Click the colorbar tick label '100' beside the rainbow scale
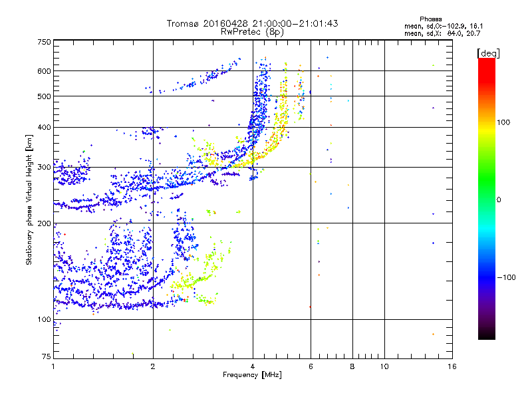This screenshot has width=532, height=399. click(503, 122)
